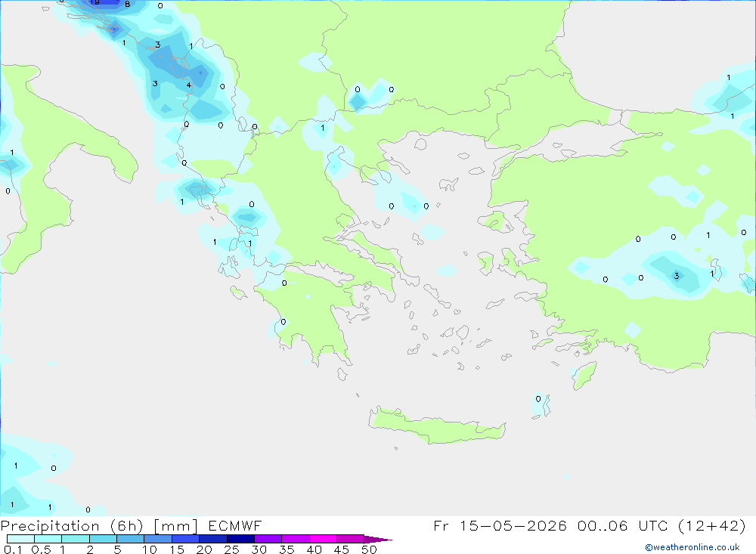This screenshot has width=756, height=554.
Task: Click the "10" legend label
Action: [x=150, y=549]
